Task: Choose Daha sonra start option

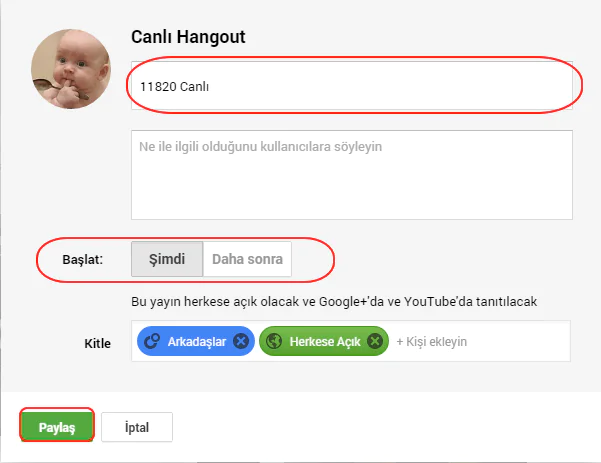Action: [x=247, y=259]
